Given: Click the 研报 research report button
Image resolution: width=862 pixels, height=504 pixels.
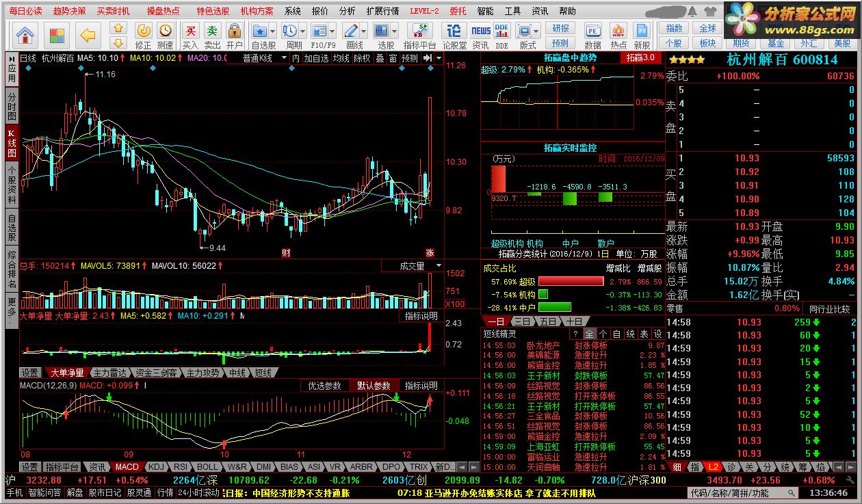Looking at the screenshot, I should tap(560, 28).
